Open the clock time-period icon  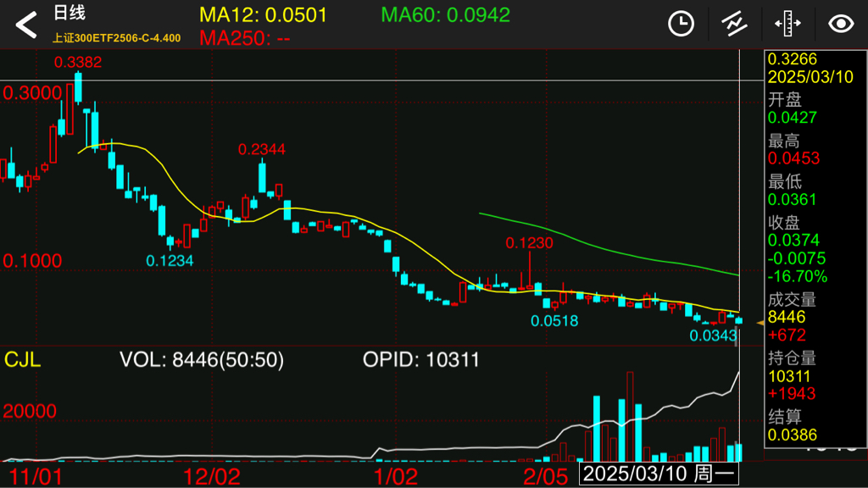click(x=681, y=24)
